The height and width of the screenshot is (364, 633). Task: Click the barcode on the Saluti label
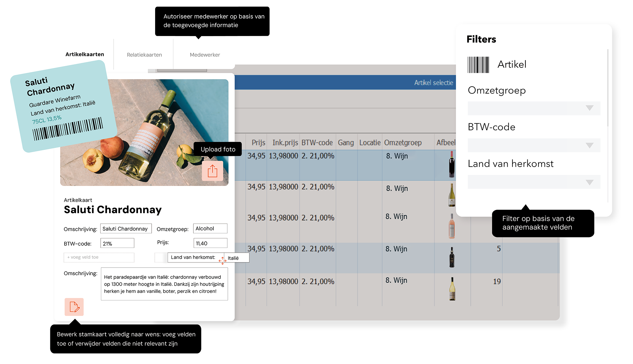point(68,129)
